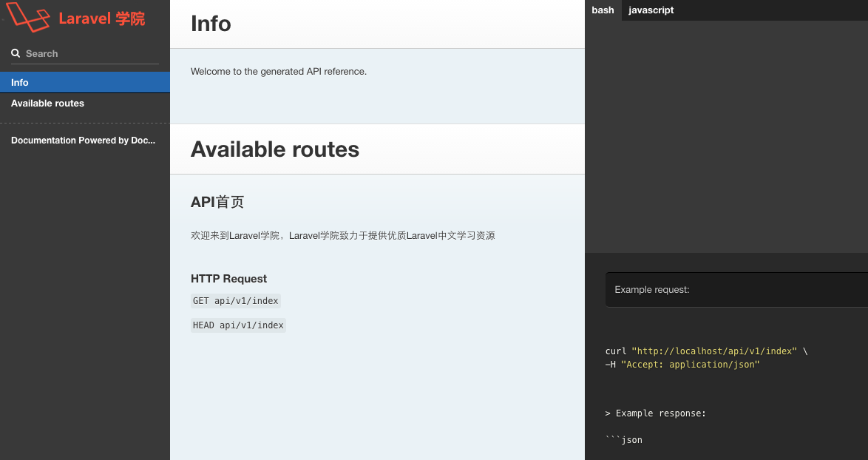This screenshot has height=460, width=868.
Task: Click the Available routes heading
Action: click(x=275, y=149)
